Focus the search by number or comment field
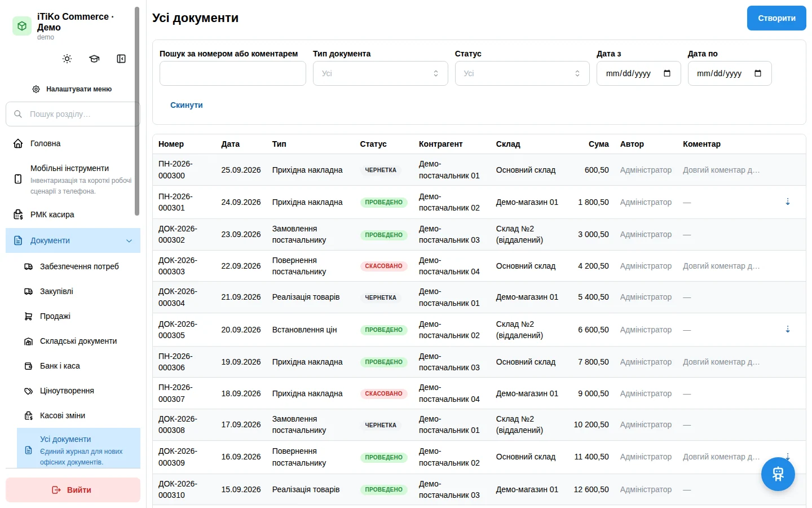This screenshot has height=508, width=812. (233, 73)
